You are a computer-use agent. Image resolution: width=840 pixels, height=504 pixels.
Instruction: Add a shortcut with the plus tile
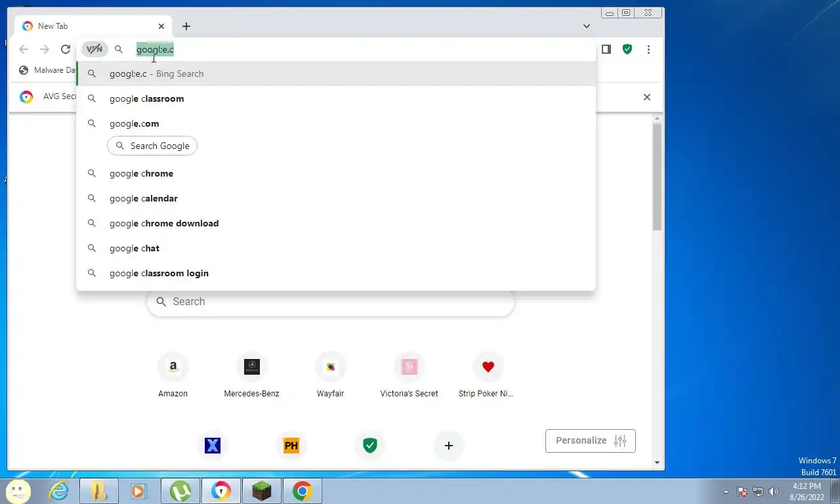tap(449, 446)
